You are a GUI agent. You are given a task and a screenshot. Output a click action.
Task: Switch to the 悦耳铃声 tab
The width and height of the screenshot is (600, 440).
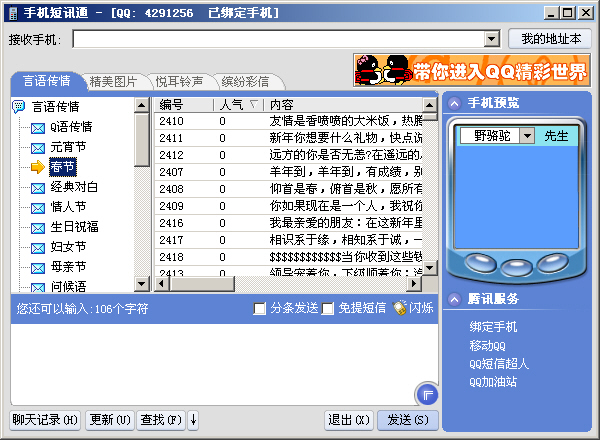click(179, 81)
